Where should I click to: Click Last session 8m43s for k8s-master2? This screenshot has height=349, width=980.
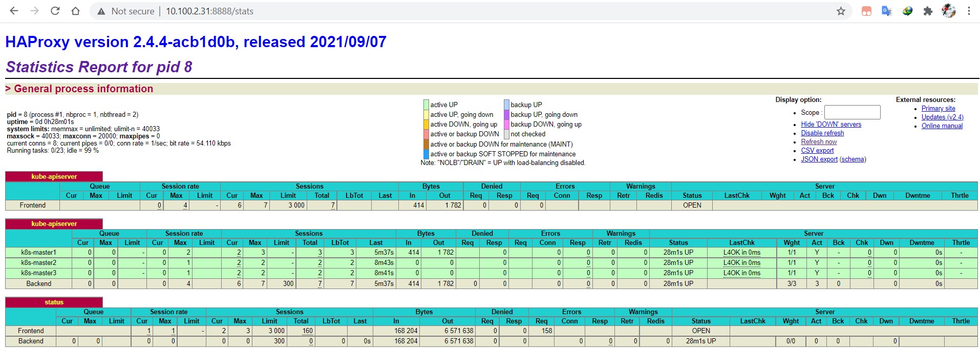(384, 263)
